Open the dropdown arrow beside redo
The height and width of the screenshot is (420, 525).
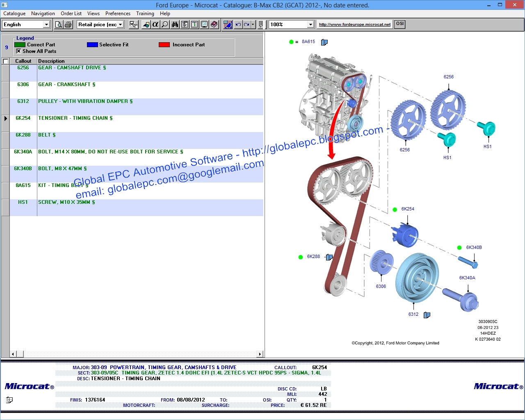point(253,25)
